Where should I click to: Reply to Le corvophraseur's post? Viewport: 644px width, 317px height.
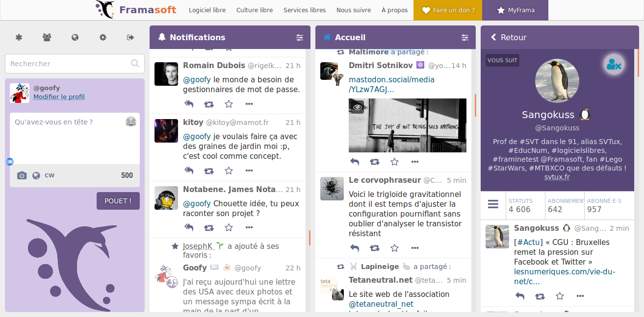coord(355,248)
